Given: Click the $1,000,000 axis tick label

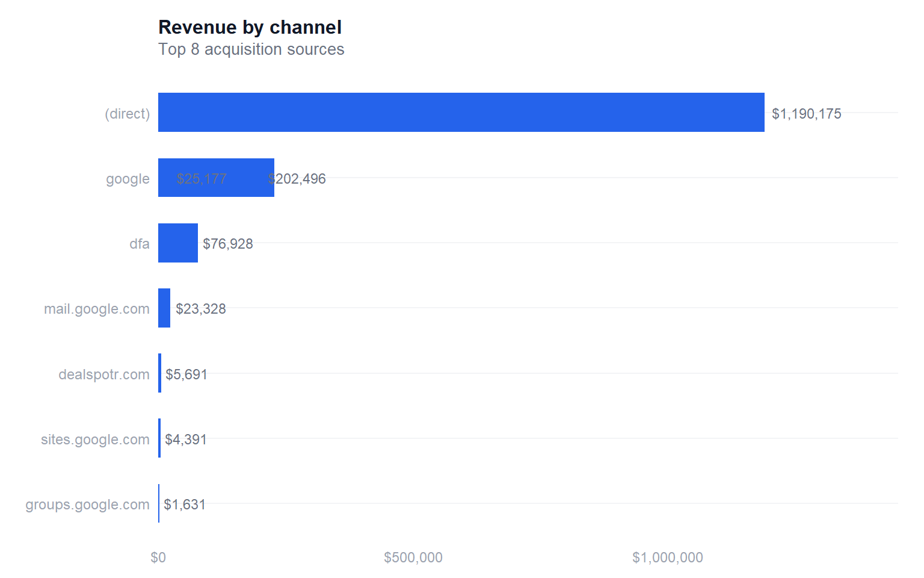Looking at the screenshot, I should [x=668, y=558].
